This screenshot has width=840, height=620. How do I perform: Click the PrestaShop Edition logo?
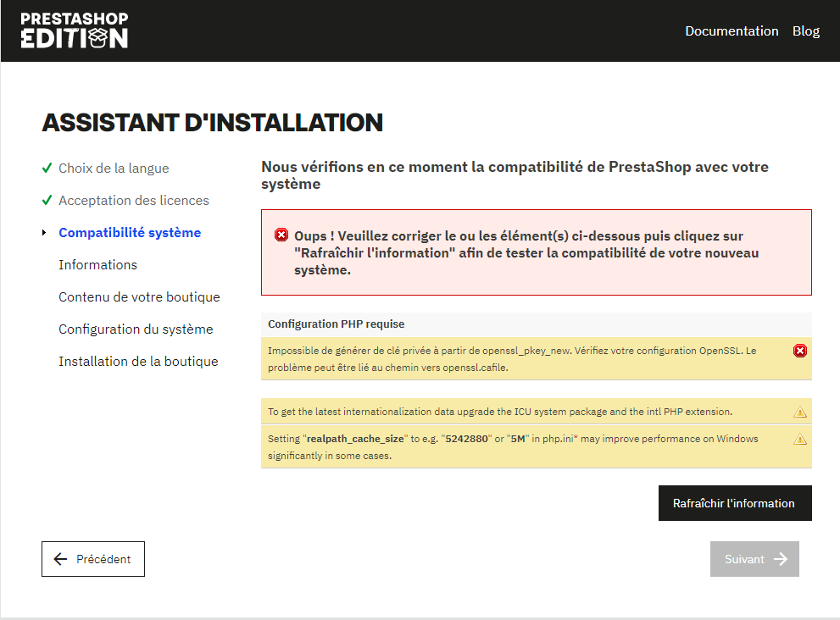pyautogui.click(x=75, y=30)
